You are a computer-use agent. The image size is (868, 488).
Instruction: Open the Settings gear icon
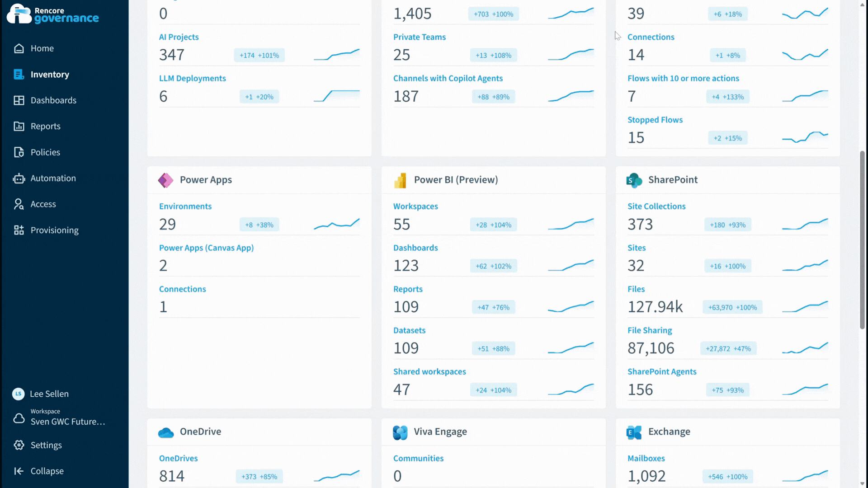click(19, 445)
